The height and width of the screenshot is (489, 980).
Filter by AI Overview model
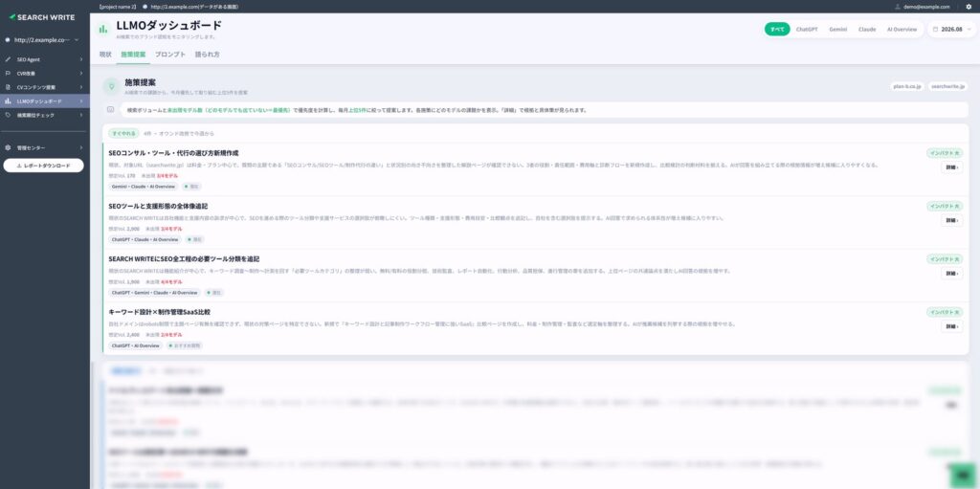tap(902, 29)
